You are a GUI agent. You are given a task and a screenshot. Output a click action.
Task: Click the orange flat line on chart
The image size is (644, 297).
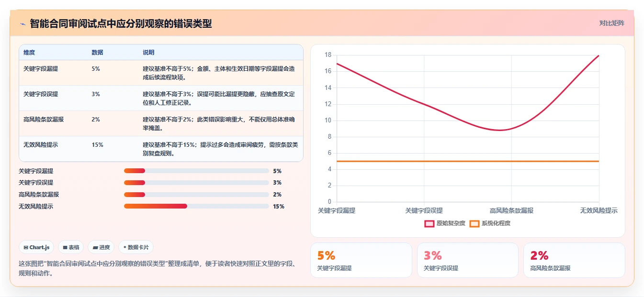pos(468,161)
